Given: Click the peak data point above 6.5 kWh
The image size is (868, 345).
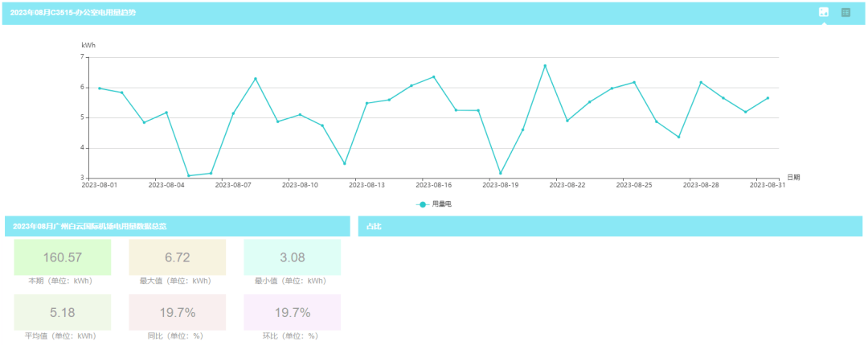Looking at the screenshot, I should coord(545,66).
